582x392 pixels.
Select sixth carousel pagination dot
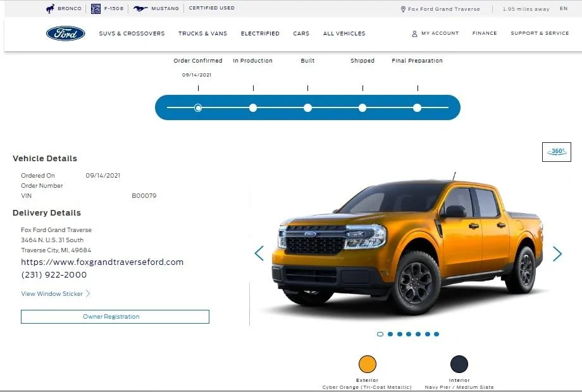(x=428, y=334)
